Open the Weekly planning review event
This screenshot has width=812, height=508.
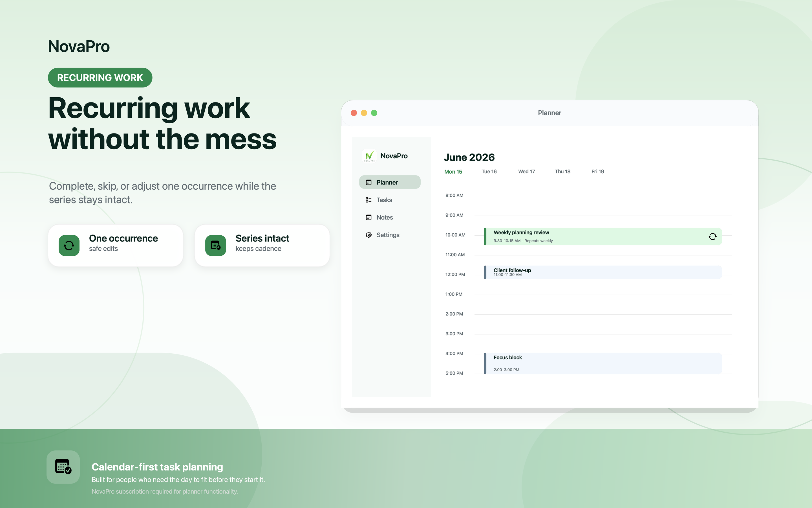pos(603,237)
